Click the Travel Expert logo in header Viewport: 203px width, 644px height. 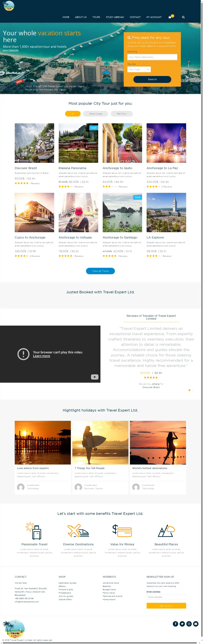[9, 6]
